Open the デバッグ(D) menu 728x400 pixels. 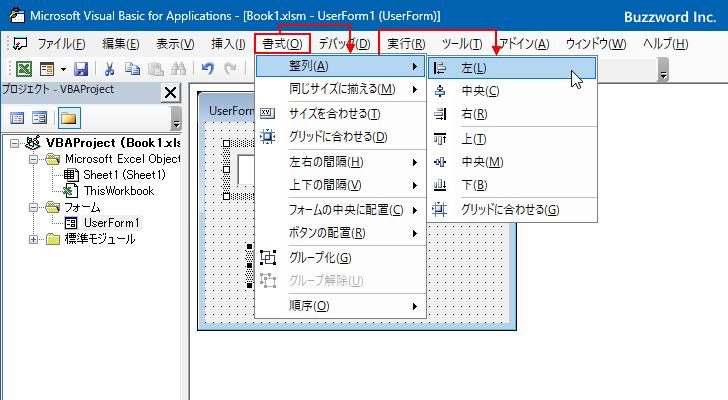[x=344, y=44]
